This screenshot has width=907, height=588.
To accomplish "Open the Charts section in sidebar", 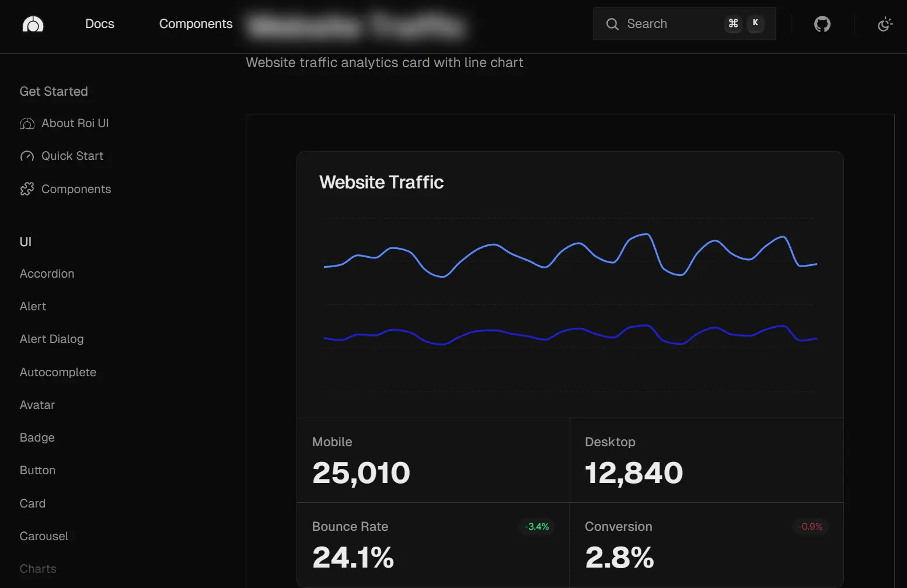I will [38, 569].
